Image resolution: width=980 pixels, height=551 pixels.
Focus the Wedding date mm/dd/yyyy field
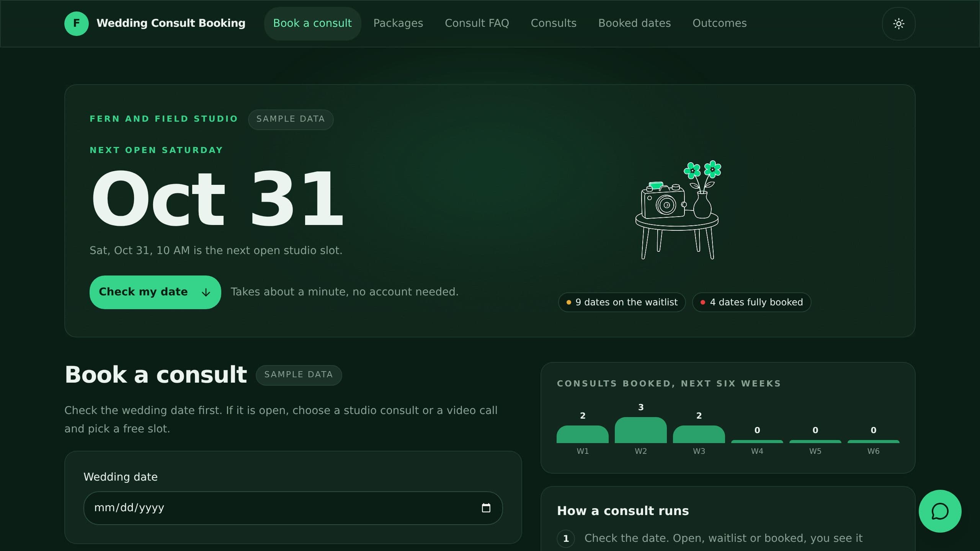pos(293,508)
